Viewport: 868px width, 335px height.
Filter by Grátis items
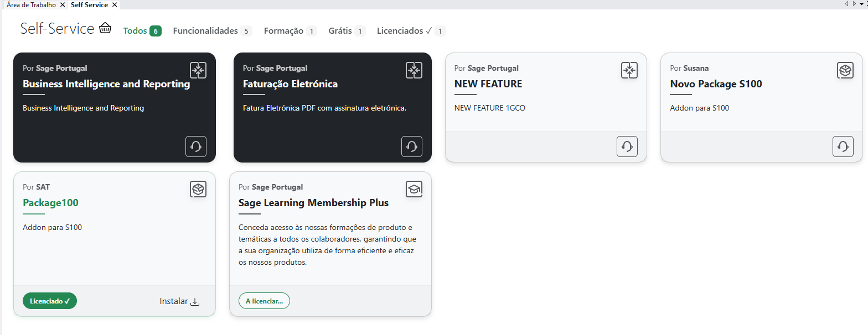pyautogui.click(x=347, y=31)
